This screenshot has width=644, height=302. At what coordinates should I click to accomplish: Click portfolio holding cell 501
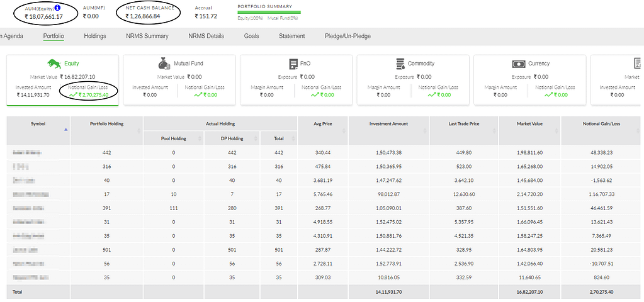click(x=106, y=250)
